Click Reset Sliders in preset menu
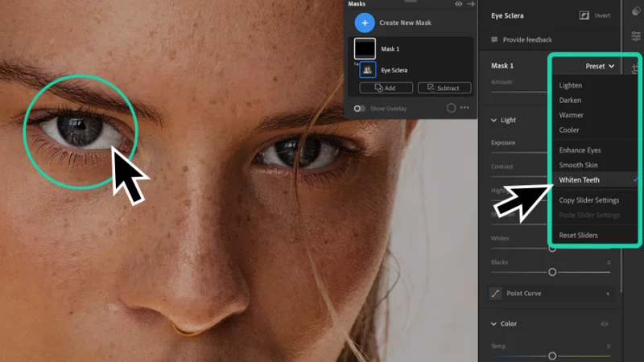Screen dimensions: 644x362 click(578, 235)
